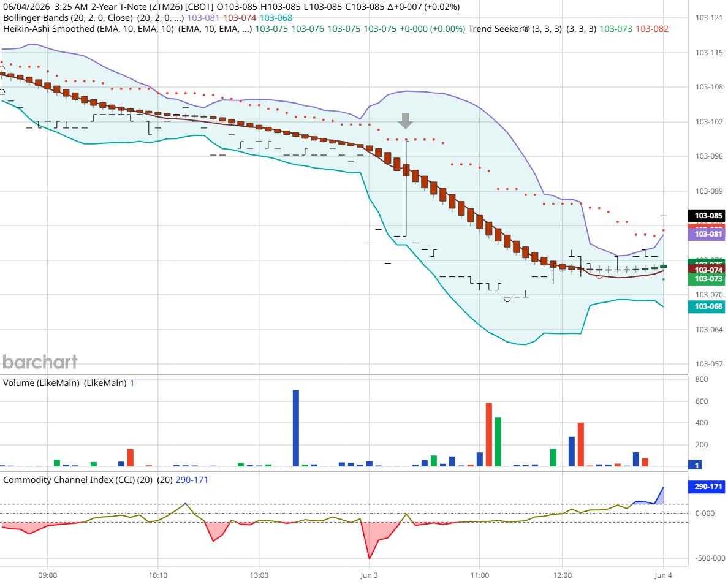Click the L103-085 low value in header

(323, 7)
